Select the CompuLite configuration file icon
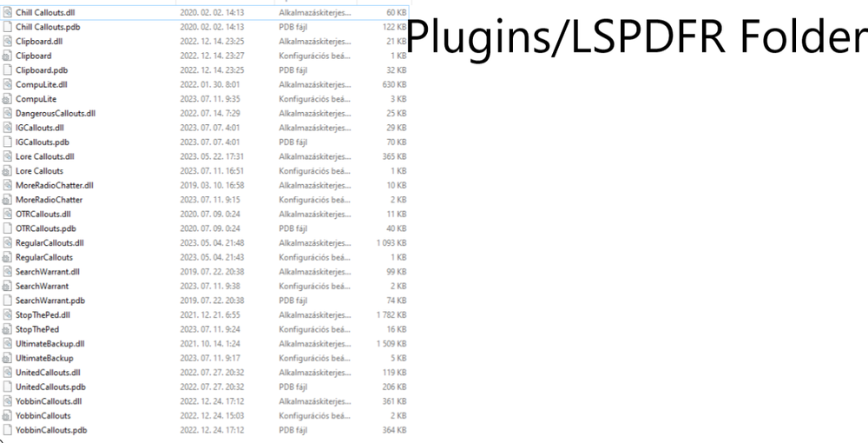The image size is (868, 443). pos(7,98)
